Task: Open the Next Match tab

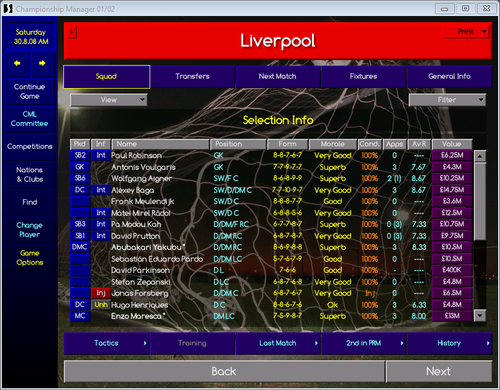Action: tap(278, 77)
